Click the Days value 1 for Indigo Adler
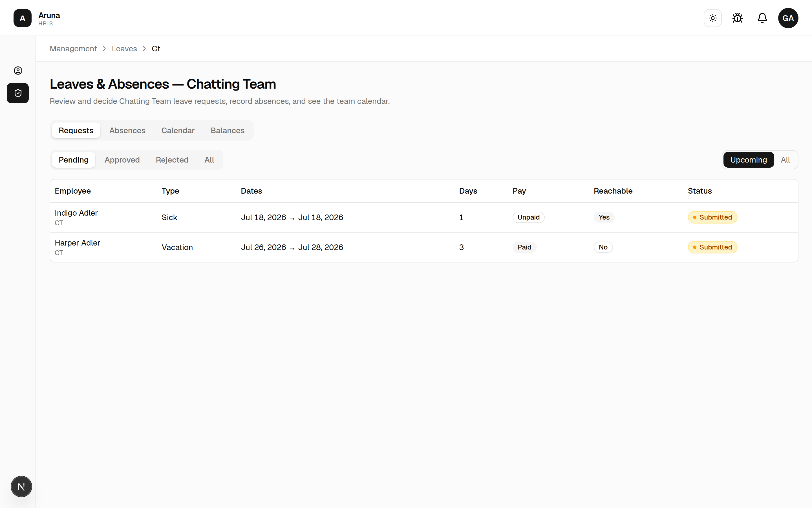The height and width of the screenshot is (508, 812). [x=461, y=217]
